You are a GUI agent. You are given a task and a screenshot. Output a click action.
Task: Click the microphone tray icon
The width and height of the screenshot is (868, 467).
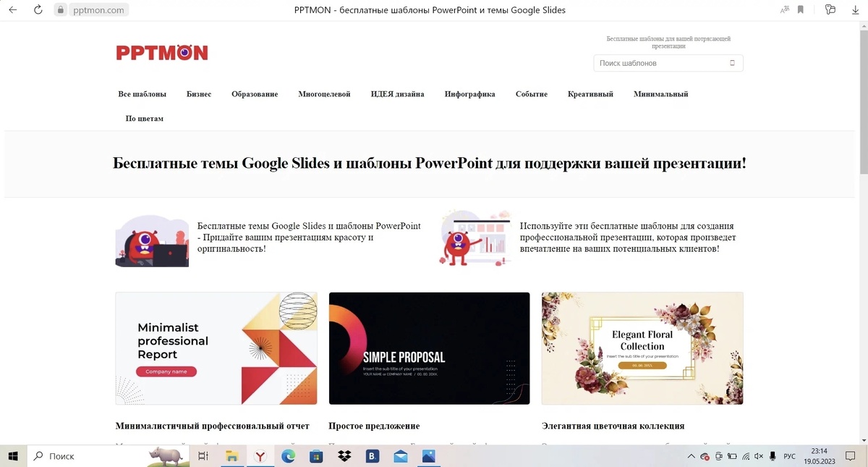[773, 457]
